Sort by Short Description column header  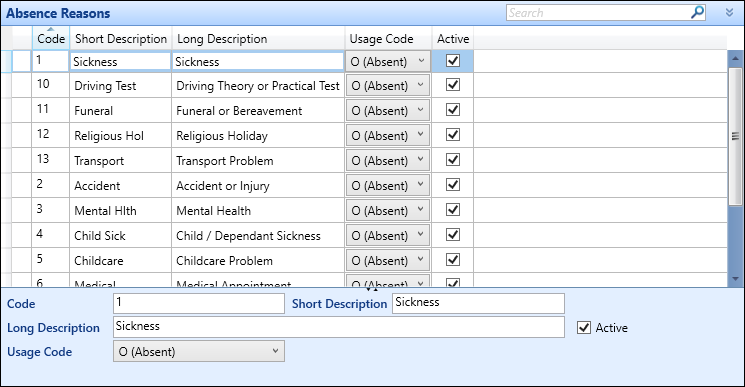121,38
